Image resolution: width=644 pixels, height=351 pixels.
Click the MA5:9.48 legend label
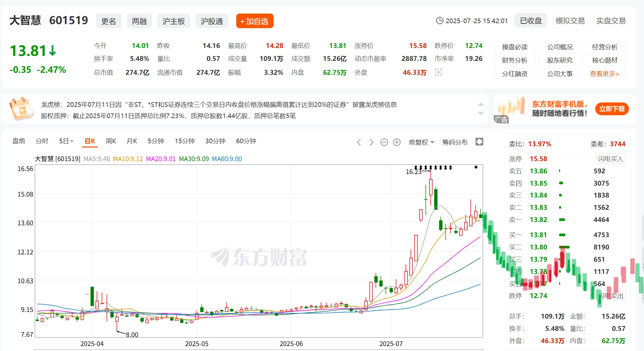point(96,159)
